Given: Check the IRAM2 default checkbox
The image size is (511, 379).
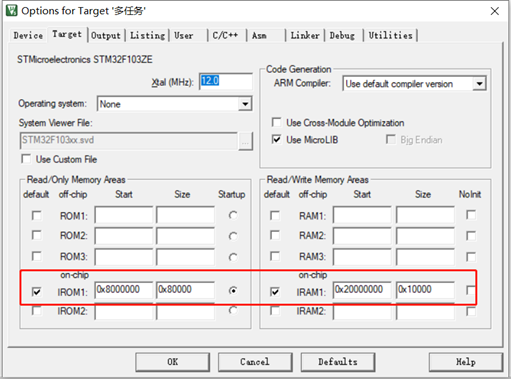Looking at the screenshot, I should [275, 311].
